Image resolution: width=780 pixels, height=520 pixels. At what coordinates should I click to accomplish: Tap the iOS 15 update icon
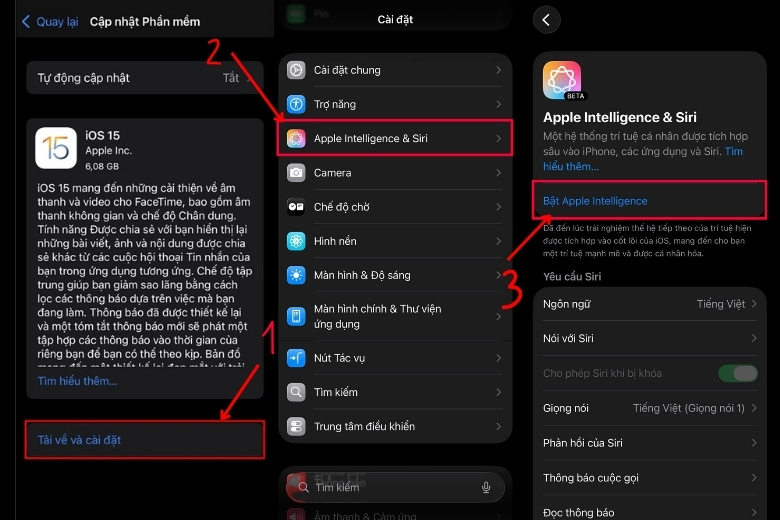click(x=56, y=148)
